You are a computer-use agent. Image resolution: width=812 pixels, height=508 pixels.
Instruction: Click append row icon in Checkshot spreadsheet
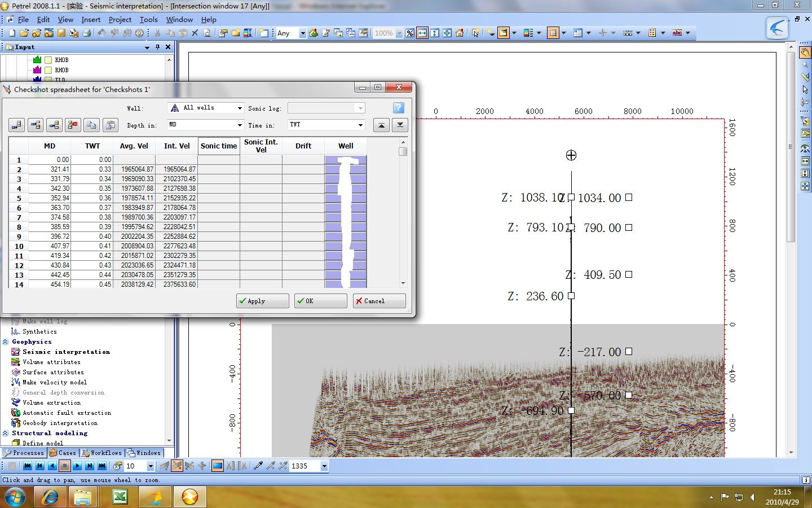tap(17, 125)
